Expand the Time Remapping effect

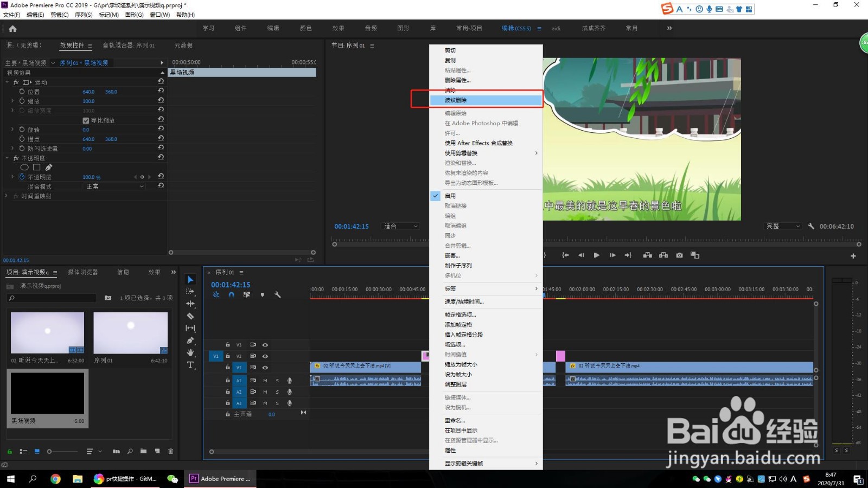(7, 196)
